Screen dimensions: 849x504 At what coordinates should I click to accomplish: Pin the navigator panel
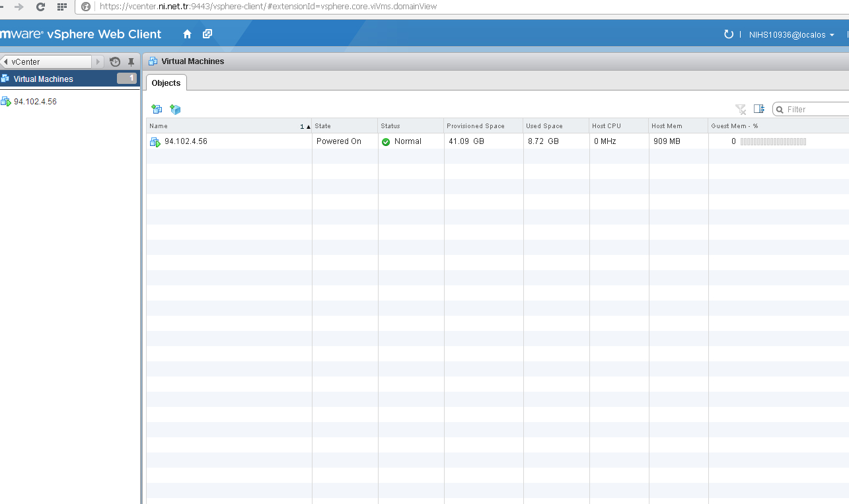pos(131,61)
